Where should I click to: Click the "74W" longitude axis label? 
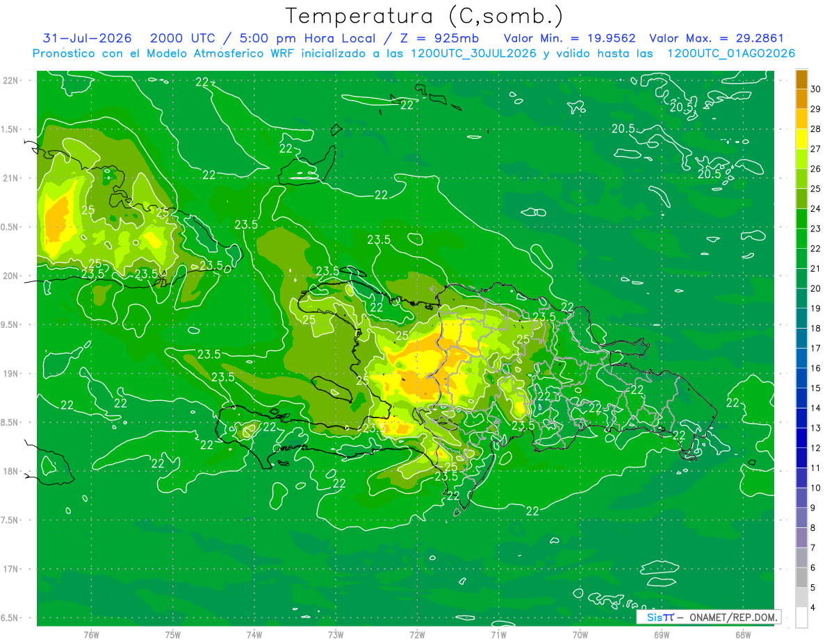[254, 634]
